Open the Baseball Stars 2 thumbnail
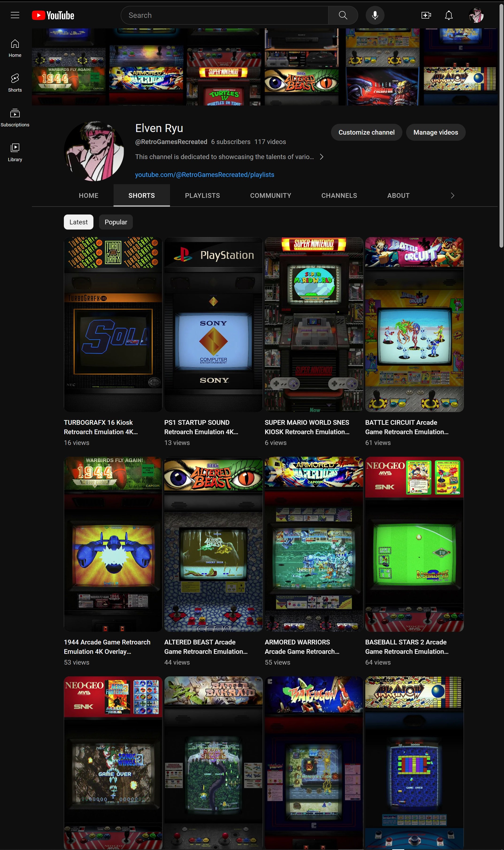The image size is (504, 850). coord(414,544)
